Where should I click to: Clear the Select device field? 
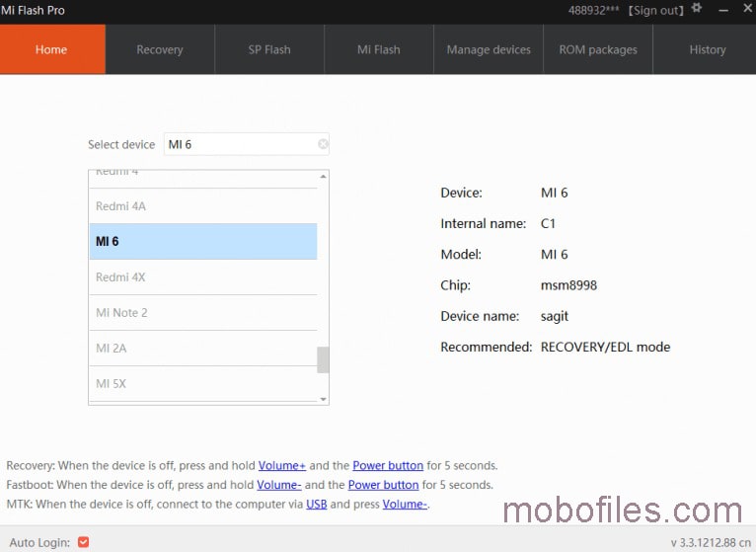click(x=323, y=144)
